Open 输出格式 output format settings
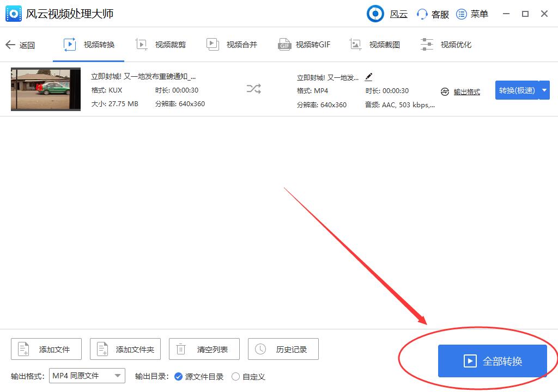The image size is (558, 392). [x=463, y=91]
